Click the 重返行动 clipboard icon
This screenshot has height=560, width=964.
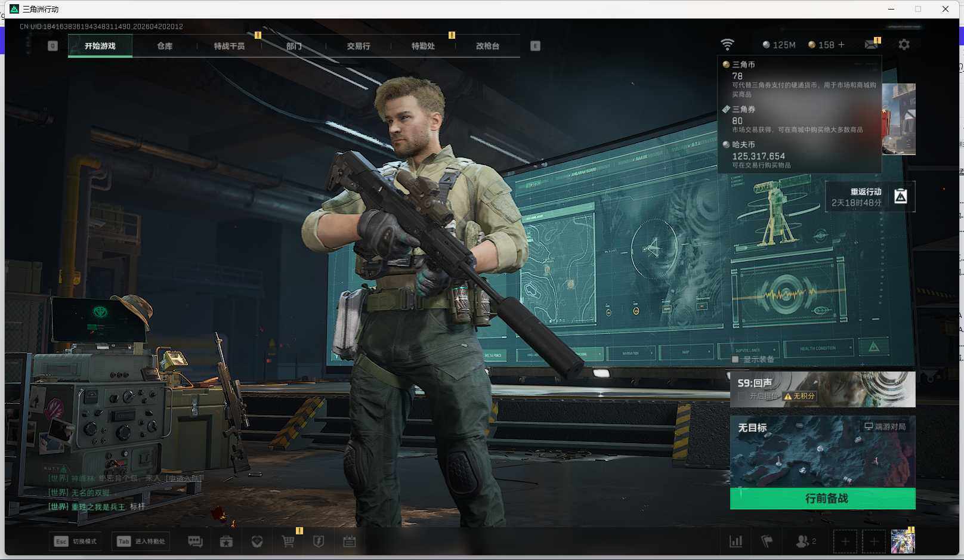point(901,196)
